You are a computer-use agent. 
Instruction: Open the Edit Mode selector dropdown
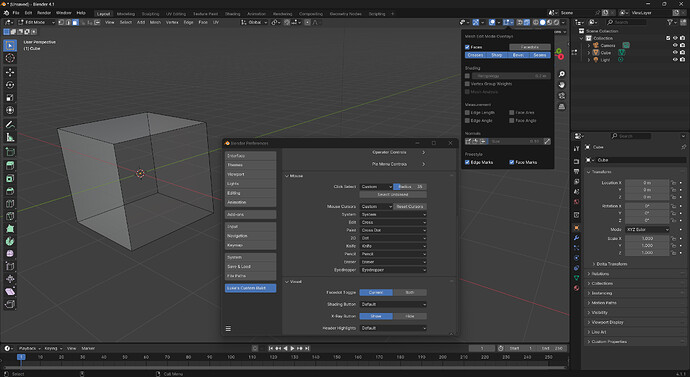(x=37, y=22)
